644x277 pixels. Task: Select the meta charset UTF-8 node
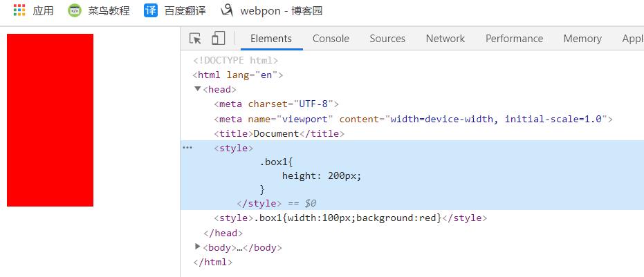pos(276,104)
